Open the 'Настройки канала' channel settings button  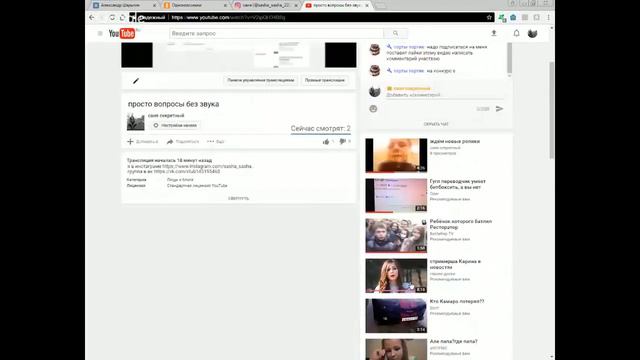tap(175, 125)
